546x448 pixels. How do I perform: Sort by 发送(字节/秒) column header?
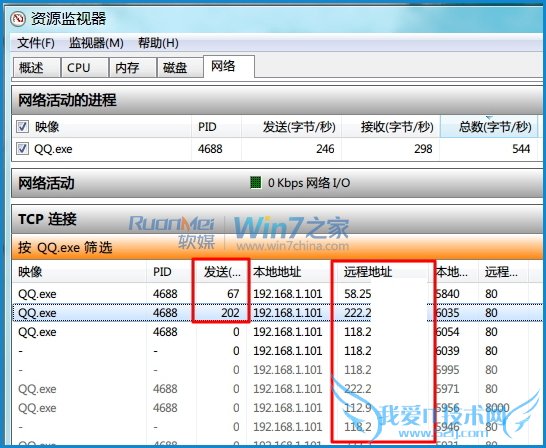291,127
